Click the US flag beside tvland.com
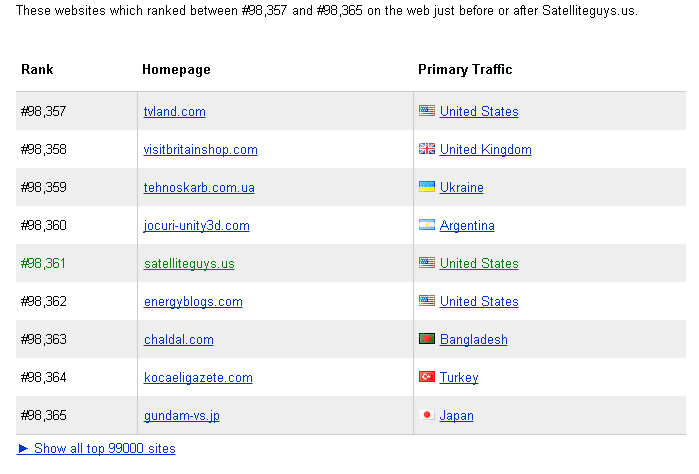The width and height of the screenshot is (699, 474). point(427,111)
